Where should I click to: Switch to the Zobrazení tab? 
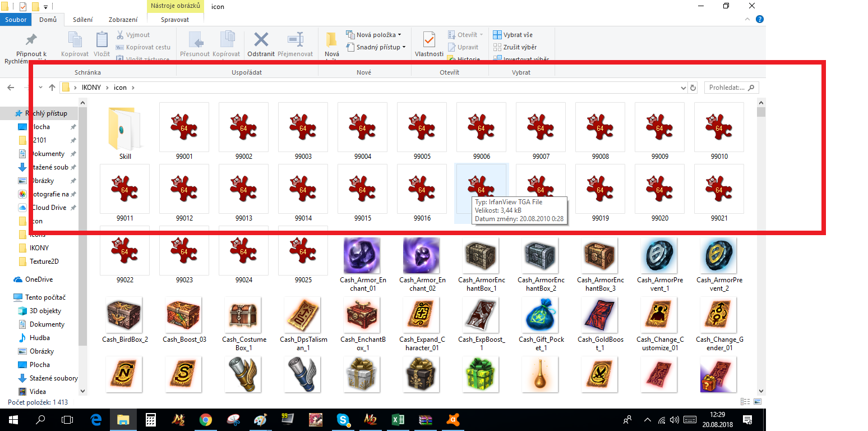123,20
